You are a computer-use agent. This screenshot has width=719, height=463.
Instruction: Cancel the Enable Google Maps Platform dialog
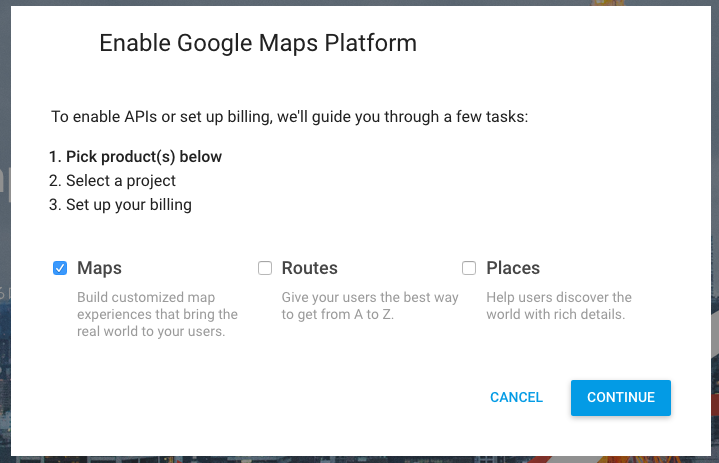click(516, 397)
